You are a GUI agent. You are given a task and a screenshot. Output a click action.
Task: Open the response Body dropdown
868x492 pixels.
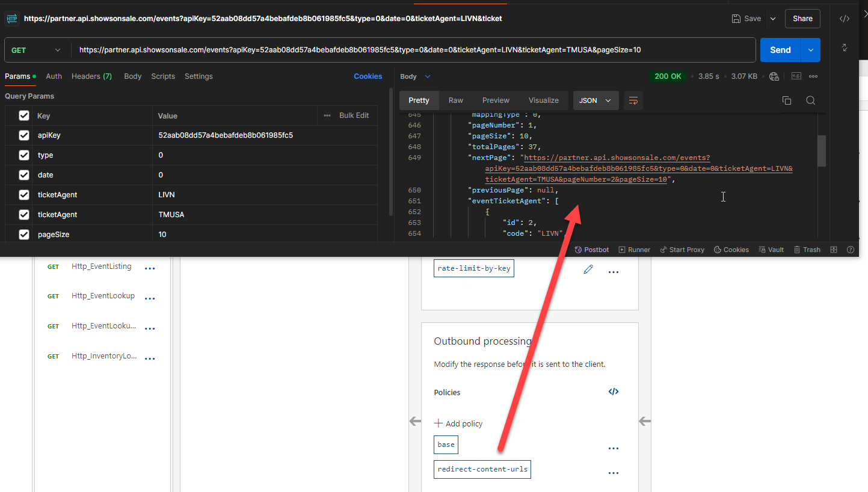coord(416,76)
